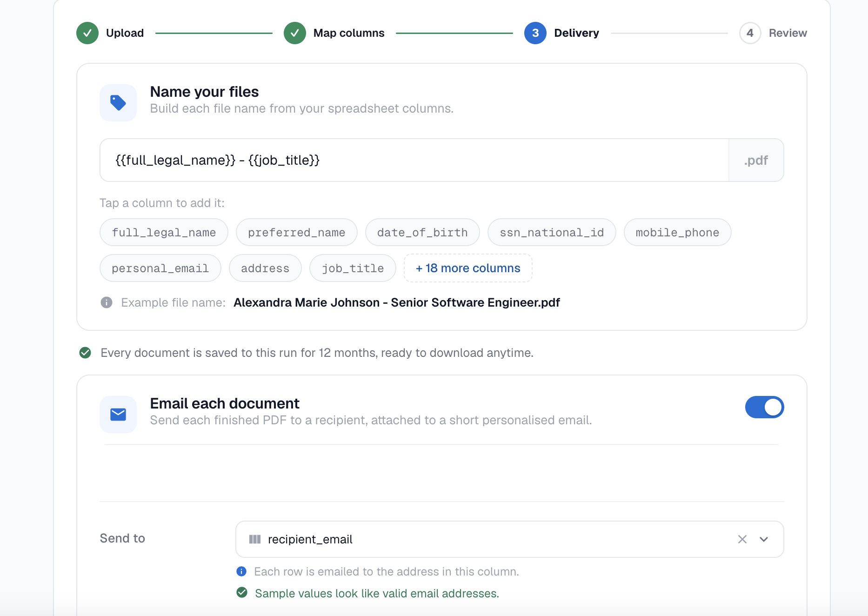This screenshot has width=868, height=616.
Task: Go to the Upload step
Action: pyautogui.click(x=125, y=33)
